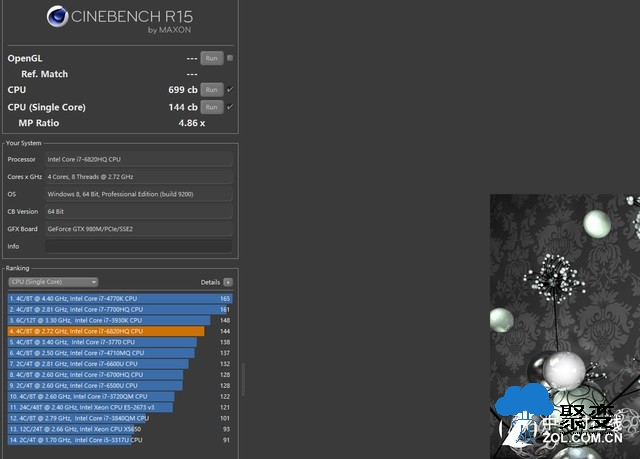Select ranking row 1 Intel Core i7-4770K
640x459 pixels.
click(x=120, y=299)
